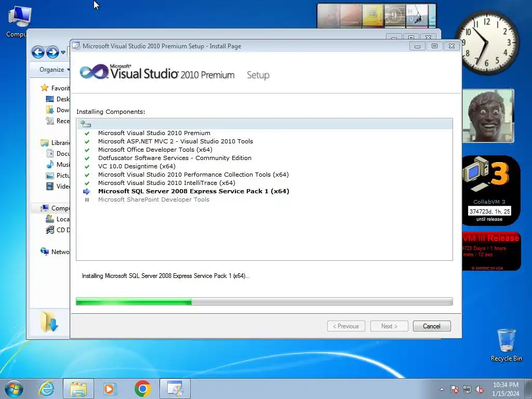Click the Visual Studio infinity logo
The image size is (532, 399).
tap(94, 72)
